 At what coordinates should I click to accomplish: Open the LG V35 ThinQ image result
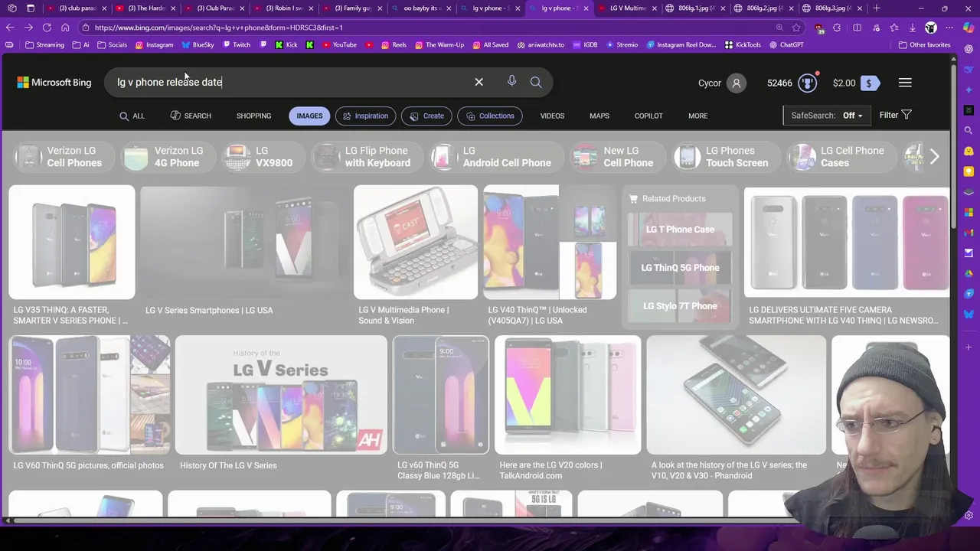click(x=71, y=242)
